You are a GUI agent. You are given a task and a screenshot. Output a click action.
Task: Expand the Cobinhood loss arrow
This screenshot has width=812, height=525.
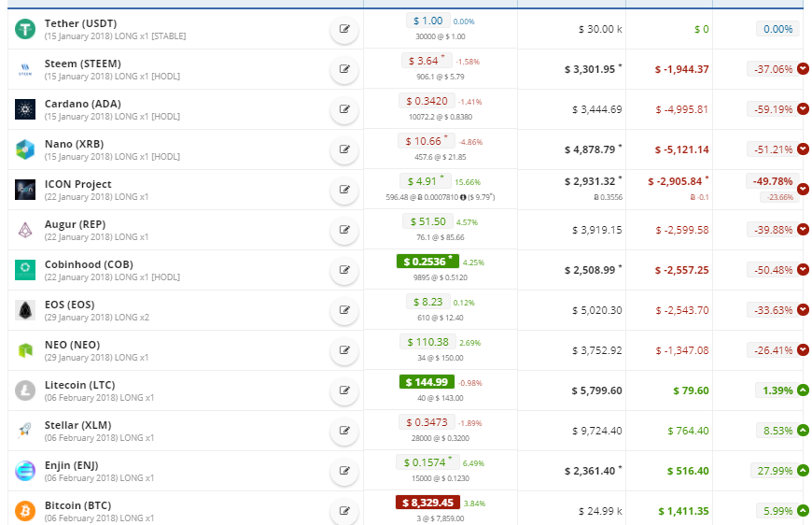(803, 269)
